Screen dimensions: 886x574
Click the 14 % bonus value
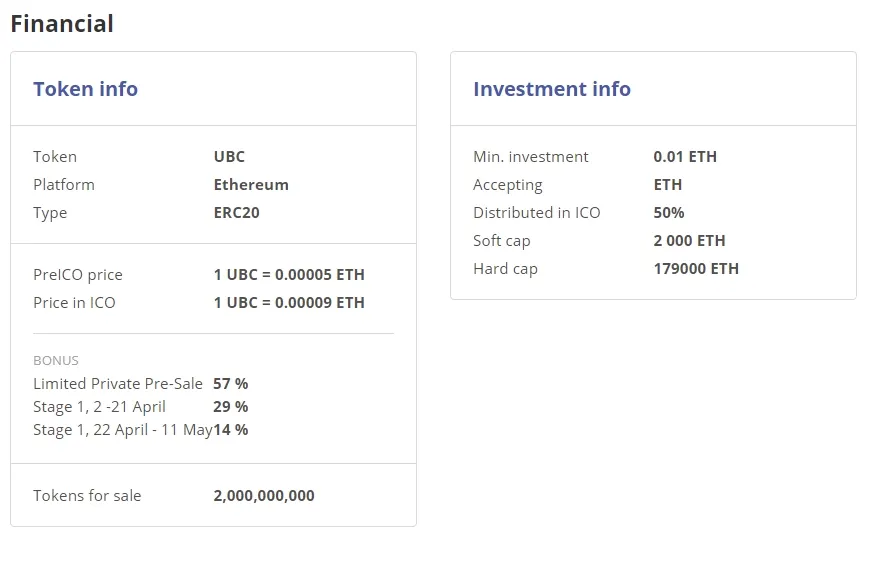(x=231, y=430)
